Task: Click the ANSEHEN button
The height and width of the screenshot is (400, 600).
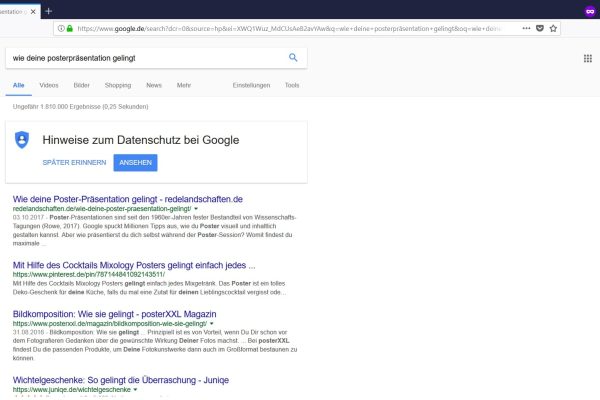Action: pyautogui.click(x=135, y=163)
